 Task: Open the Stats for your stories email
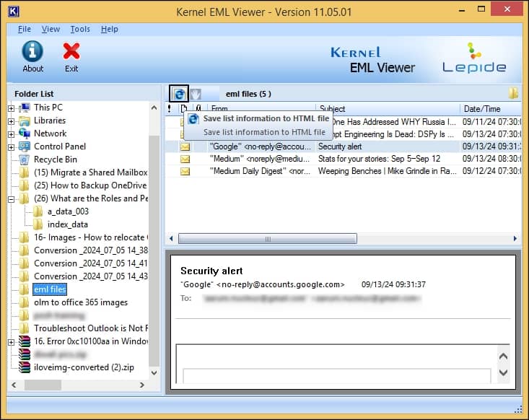379,159
